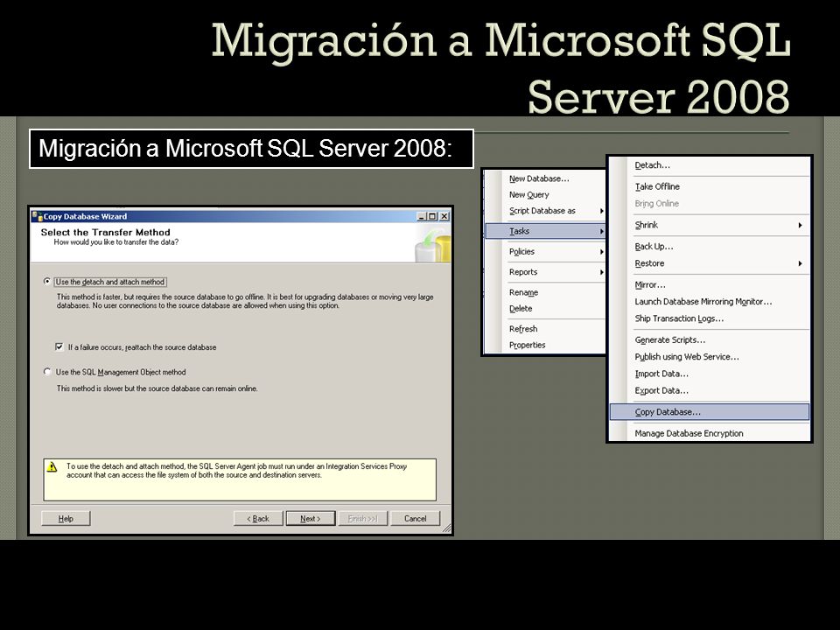Click the database wizard graphic in the header

tap(433, 245)
